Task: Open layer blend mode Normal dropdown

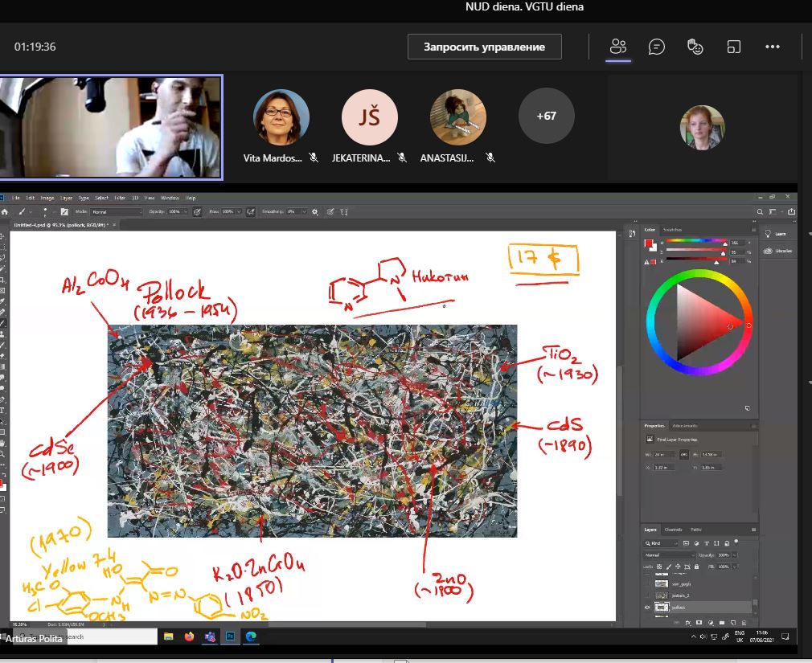Action: (x=669, y=555)
